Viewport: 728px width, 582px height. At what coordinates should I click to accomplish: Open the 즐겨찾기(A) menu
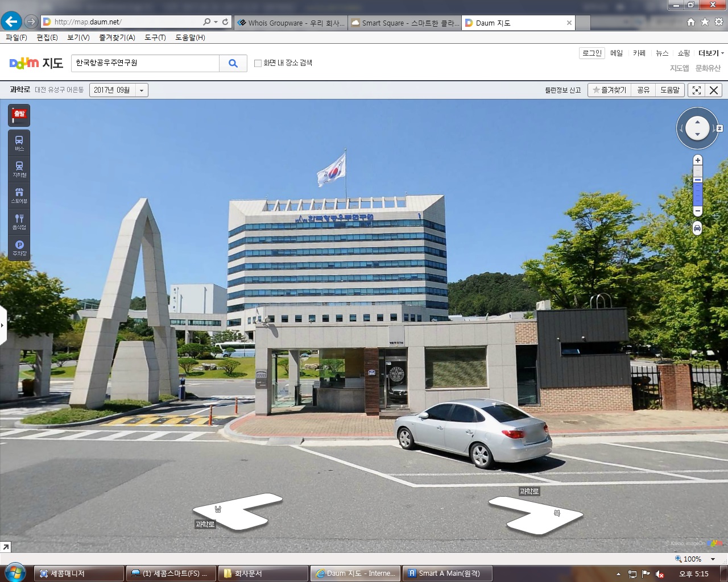point(117,38)
